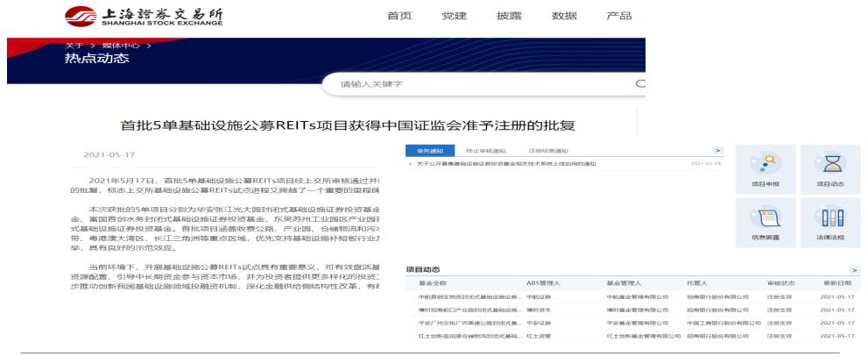Click the notice date 2021-03-04
Screen dimensions: 868x356
pyautogui.click(x=706, y=164)
